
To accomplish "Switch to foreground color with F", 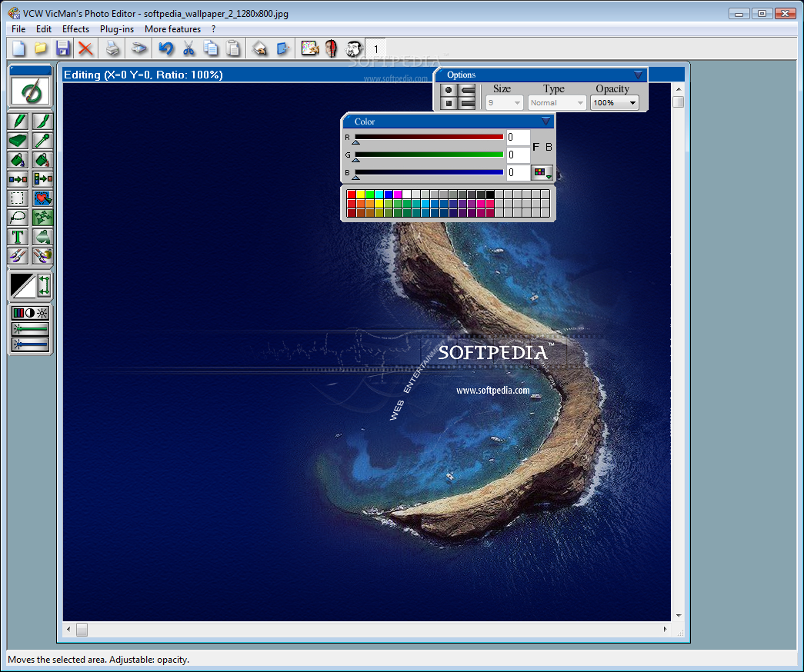I will coord(535,147).
